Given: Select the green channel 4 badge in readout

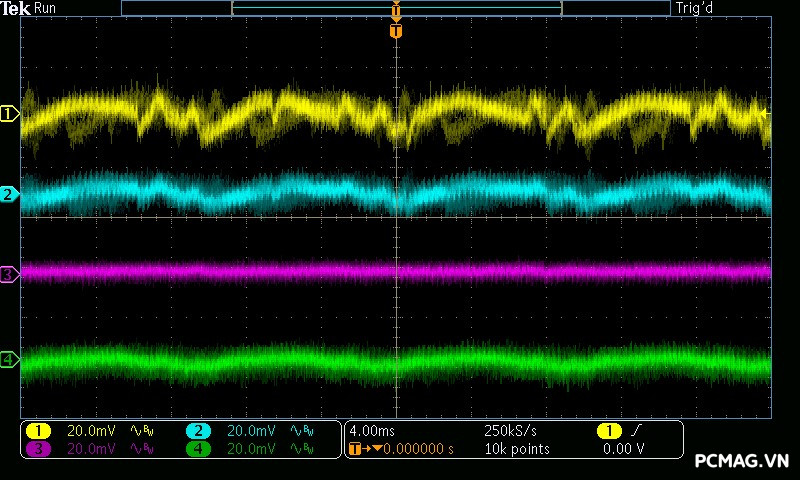Looking at the screenshot, I should click(x=198, y=449).
